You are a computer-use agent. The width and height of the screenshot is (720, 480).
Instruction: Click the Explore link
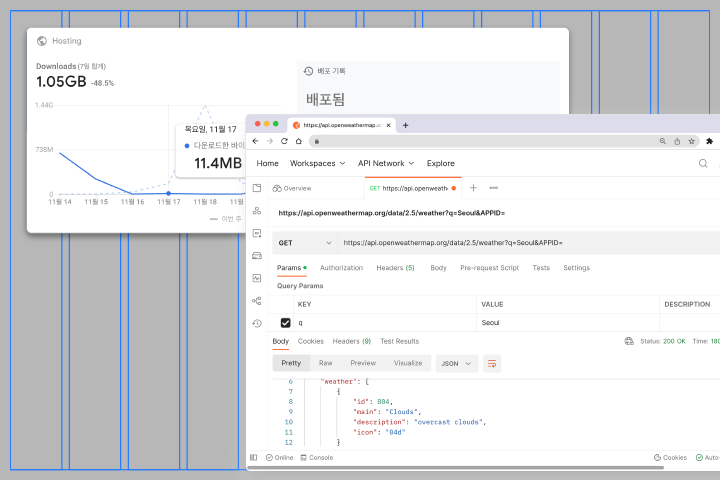pos(440,163)
